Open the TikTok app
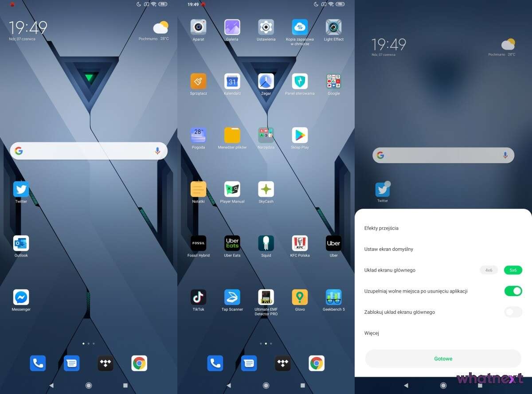 coord(198,297)
